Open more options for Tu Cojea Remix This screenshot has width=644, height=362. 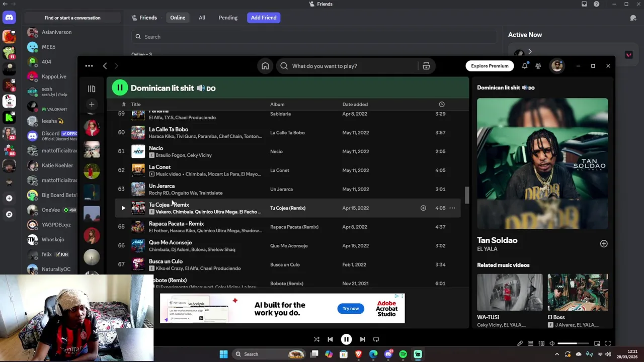pyautogui.click(x=452, y=208)
